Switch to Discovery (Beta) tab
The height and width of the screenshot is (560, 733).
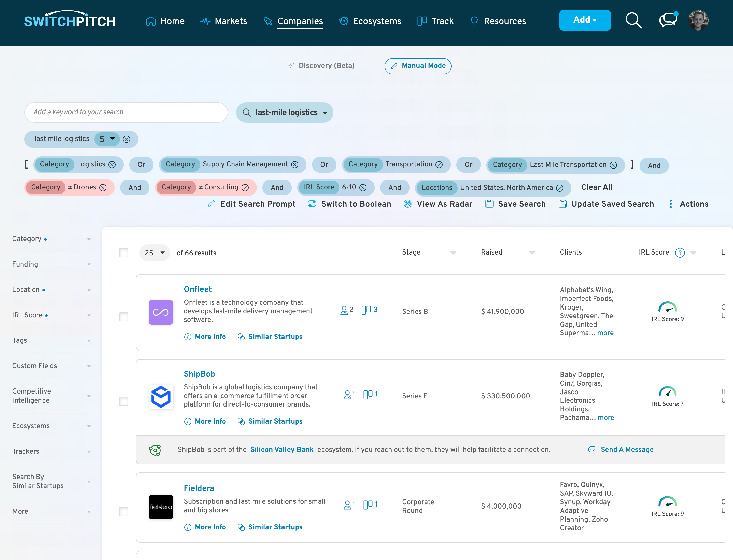tap(321, 66)
